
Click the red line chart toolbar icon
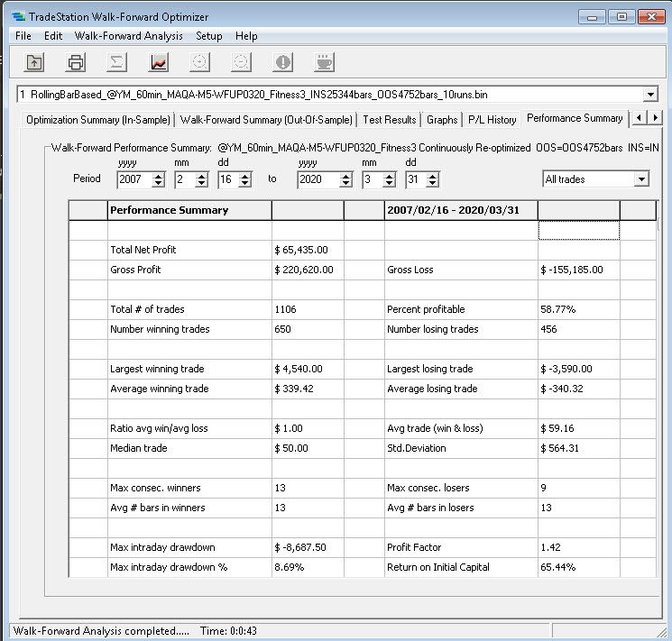[159, 62]
